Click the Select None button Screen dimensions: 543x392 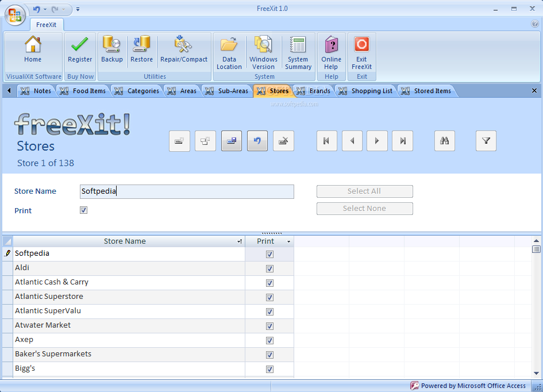(x=364, y=209)
